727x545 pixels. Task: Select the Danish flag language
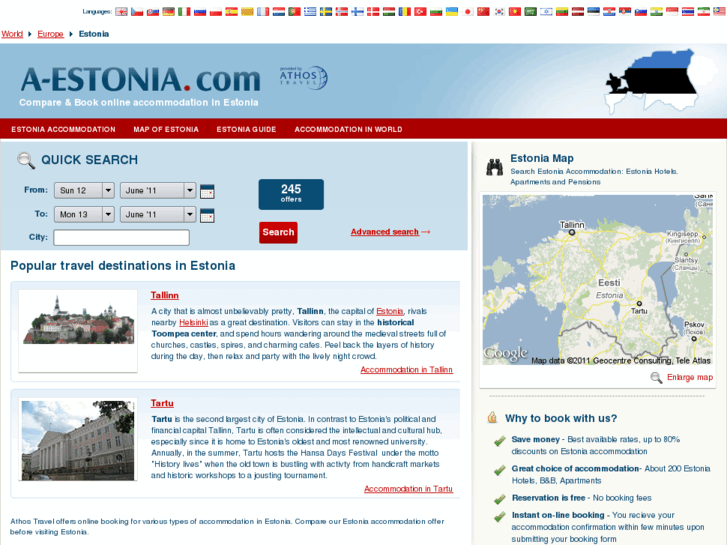[373, 12]
